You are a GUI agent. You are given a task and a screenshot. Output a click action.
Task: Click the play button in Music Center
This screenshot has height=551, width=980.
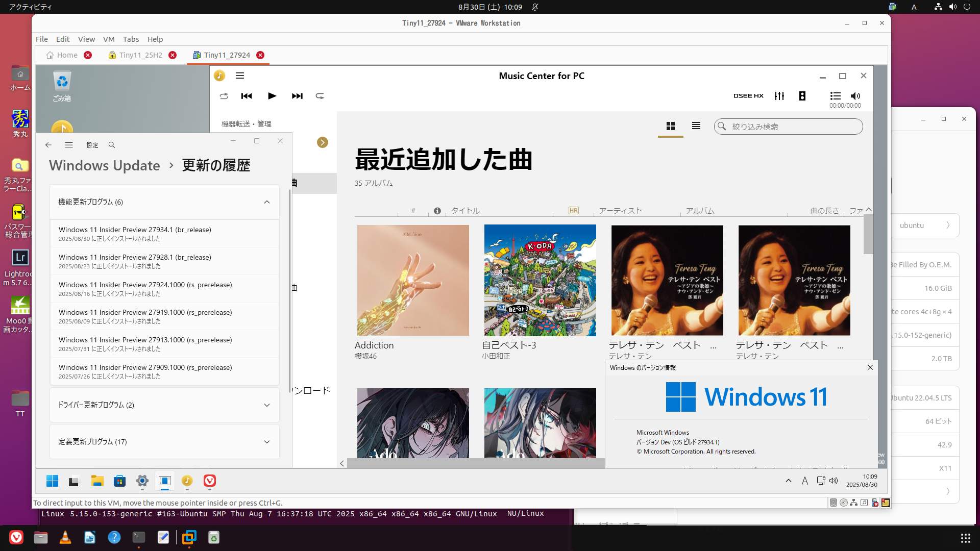click(x=272, y=96)
